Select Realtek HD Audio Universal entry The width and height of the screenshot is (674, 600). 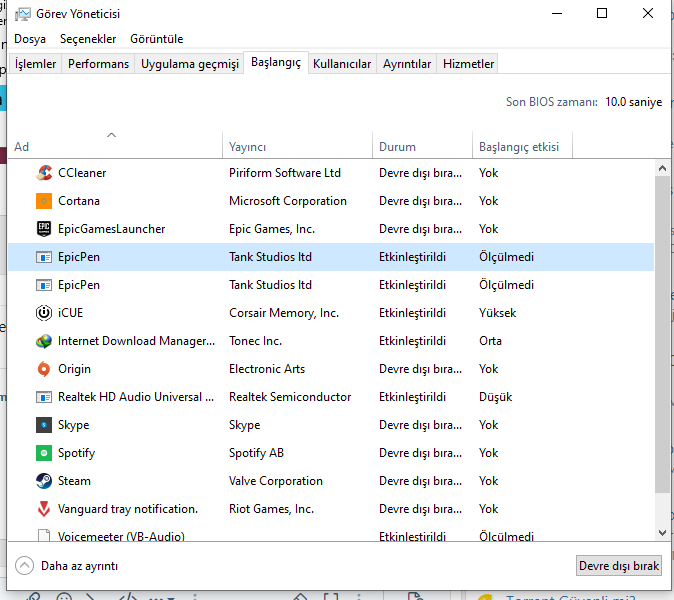[136, 397]
